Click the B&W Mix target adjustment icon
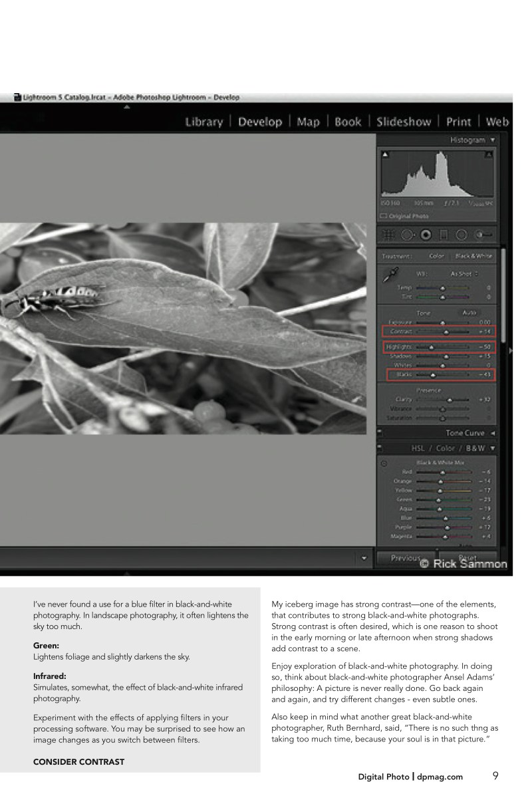 tap(384, 463)
